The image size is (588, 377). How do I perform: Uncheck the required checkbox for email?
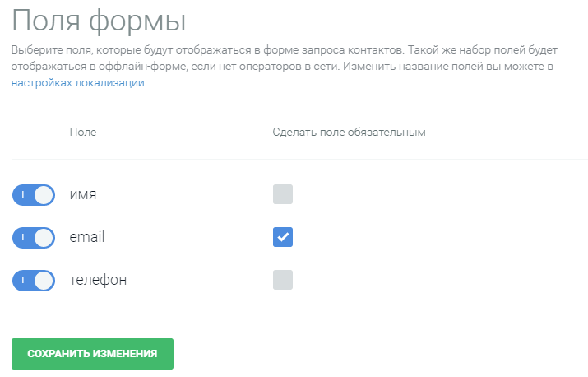pos(283,238)
